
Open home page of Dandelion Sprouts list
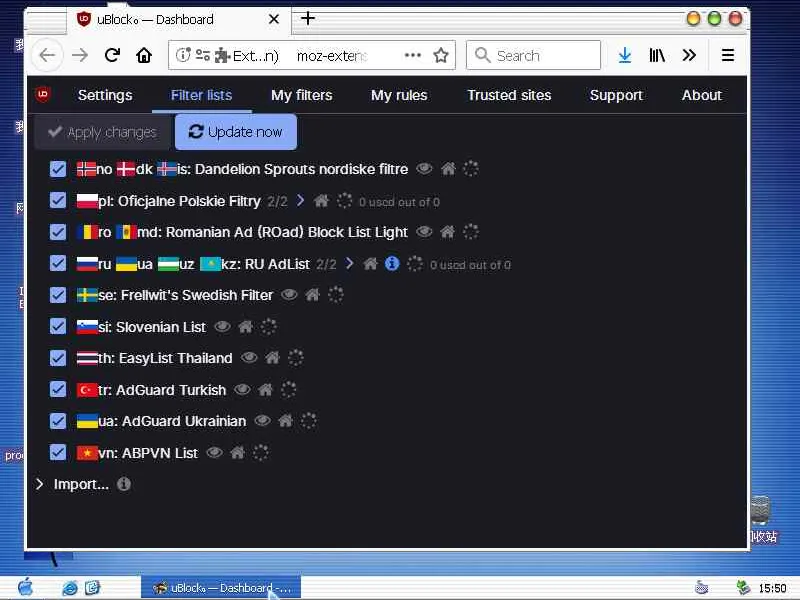coord(448,168)
